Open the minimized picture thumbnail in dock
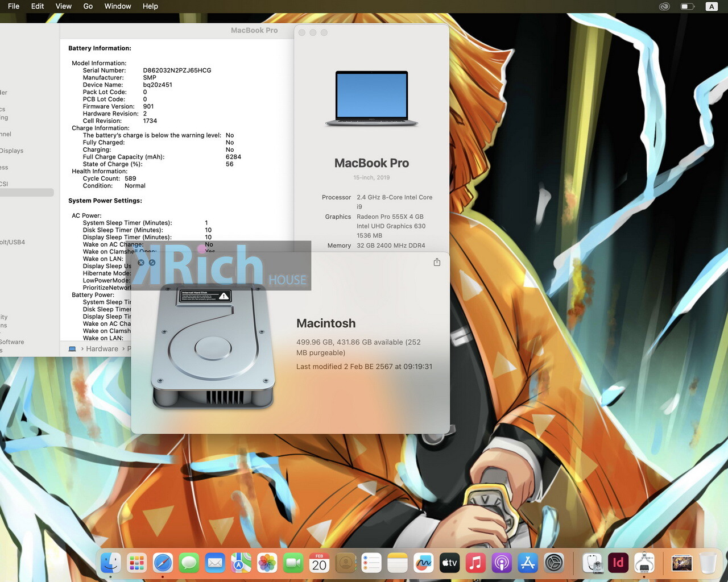Viewport: 728px width, 582px height. [x=681, y=563]
